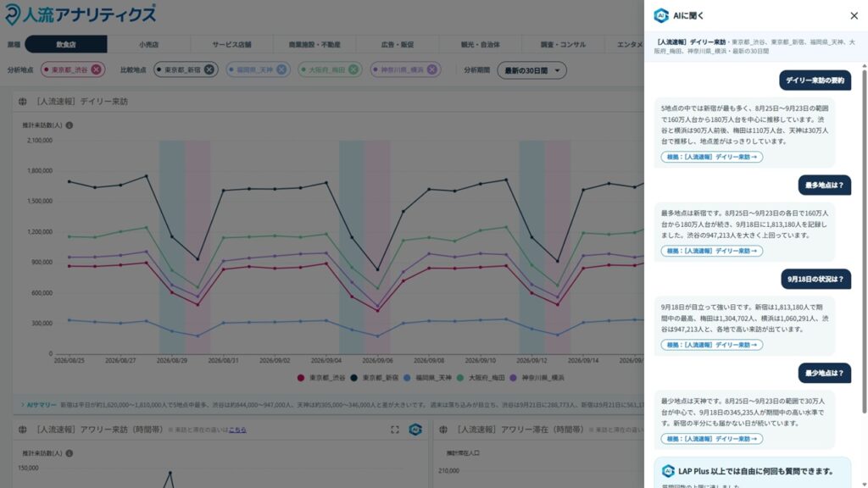This screenshot has height=488, width=868.
Task: Open the 広告・販促 tab
Action: point(398,44)
